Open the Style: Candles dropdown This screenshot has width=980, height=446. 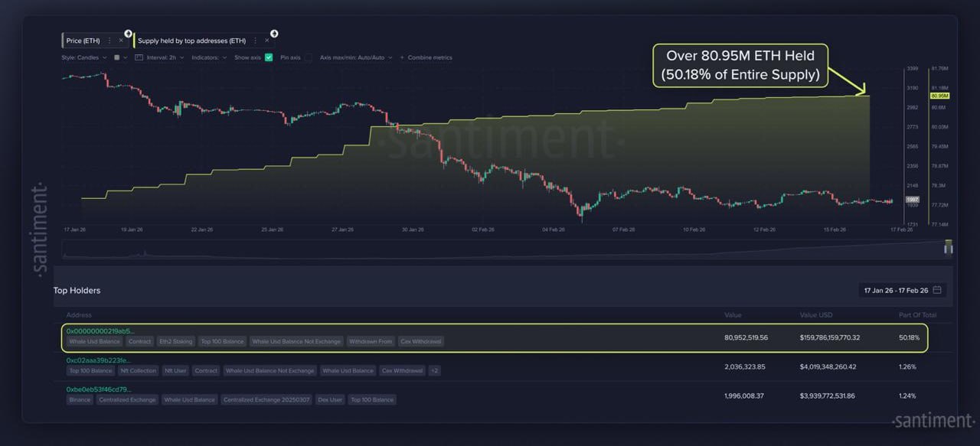(84, 57)
